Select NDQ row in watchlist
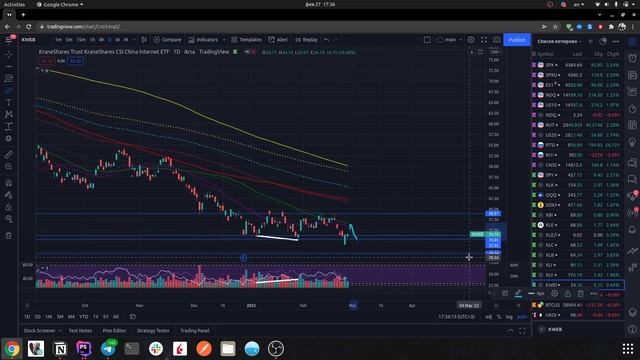Viewport: 640px width, 360px height. tap(578, 95)
